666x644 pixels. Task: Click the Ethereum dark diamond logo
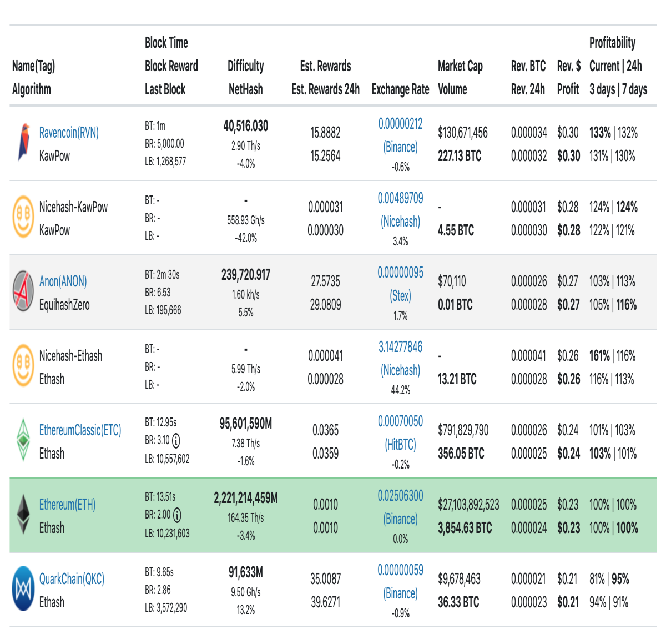point(23,514)
